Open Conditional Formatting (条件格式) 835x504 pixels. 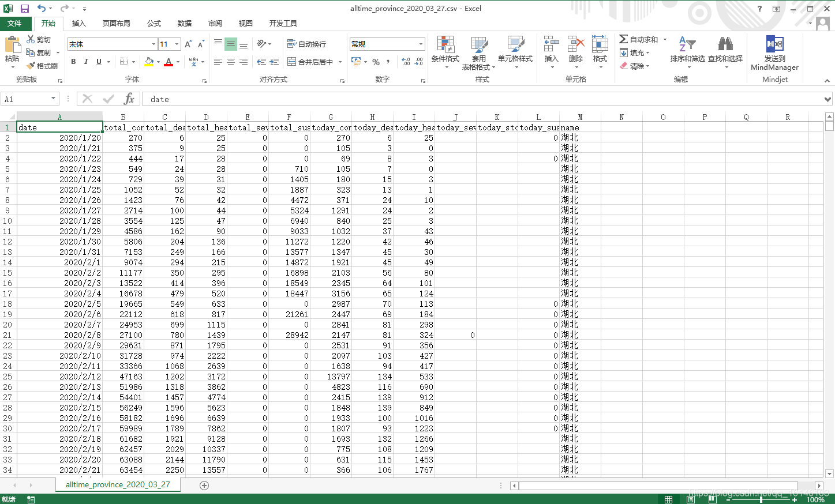pos(445,52)
